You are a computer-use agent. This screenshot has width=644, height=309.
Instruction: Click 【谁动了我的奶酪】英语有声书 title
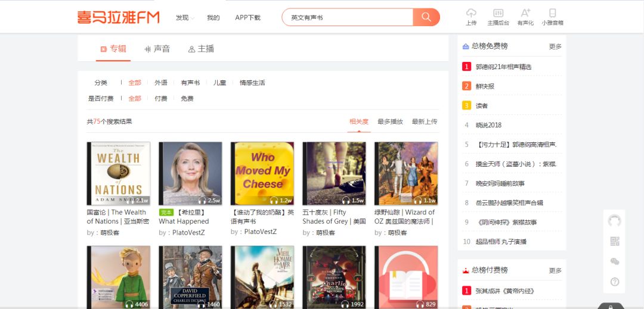(x=262, y=217)
